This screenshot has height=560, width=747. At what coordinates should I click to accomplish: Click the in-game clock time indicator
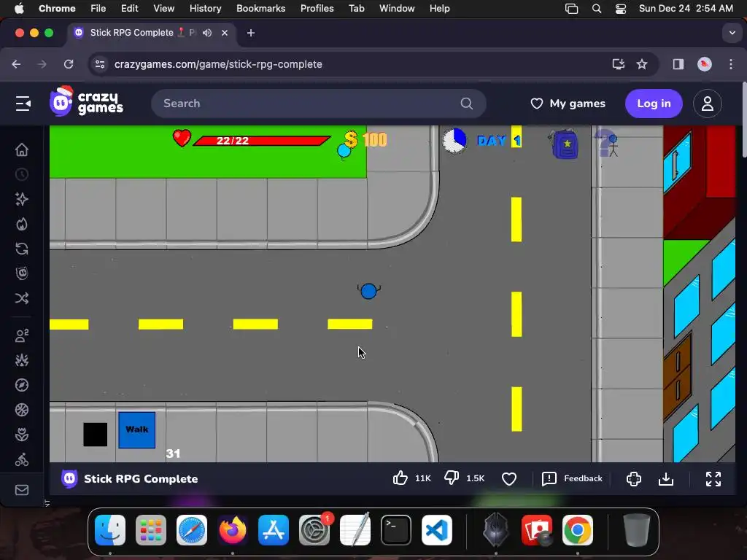(x=454, y=141)
